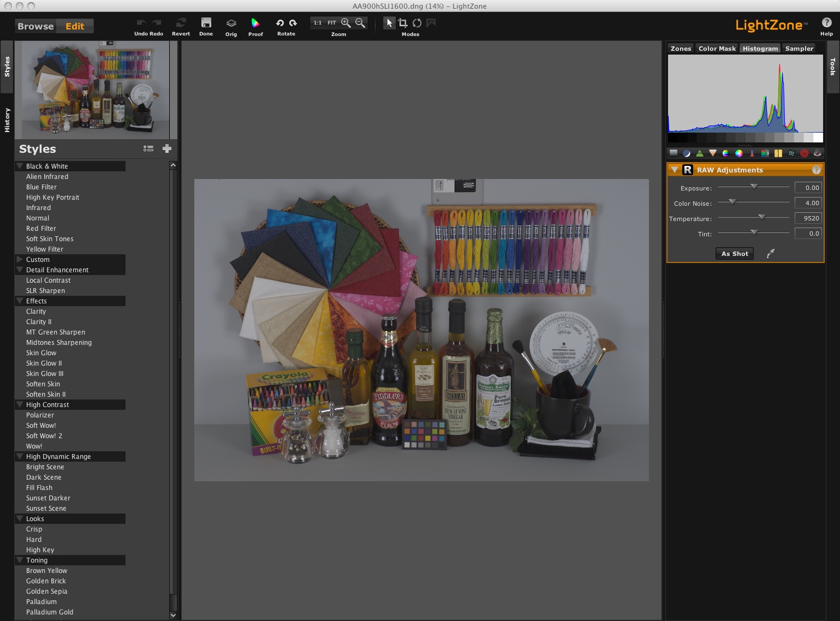Open the History side tab
This screenshot has height=621, width=840.
tap(7, 120)
